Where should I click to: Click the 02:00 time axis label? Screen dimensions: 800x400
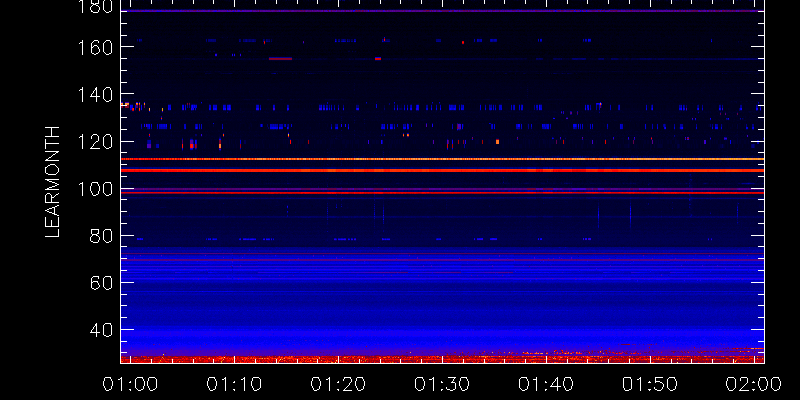[754, 384]
